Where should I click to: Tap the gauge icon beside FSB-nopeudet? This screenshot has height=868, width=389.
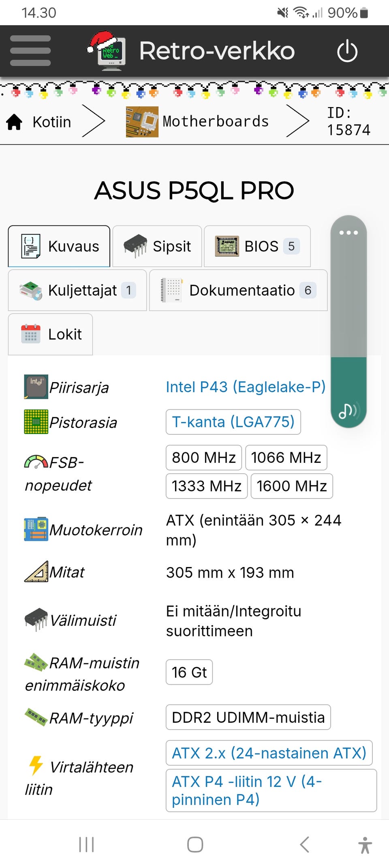[36, 462]
